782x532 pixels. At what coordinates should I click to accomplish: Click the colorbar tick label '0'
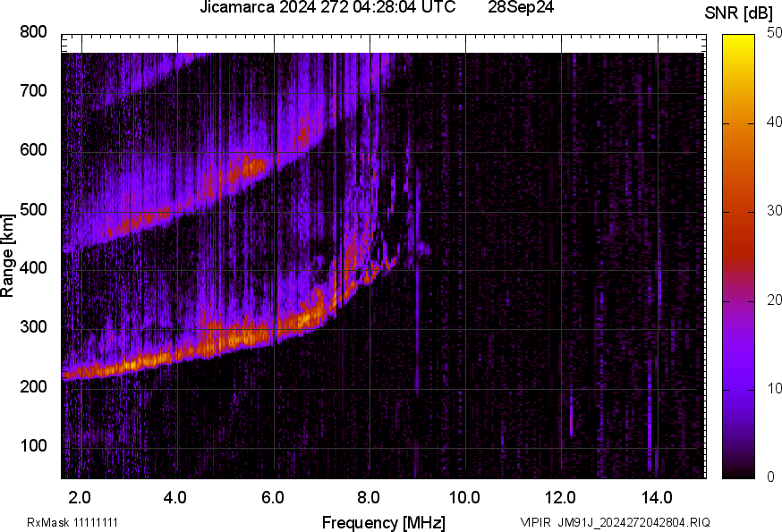771,477
